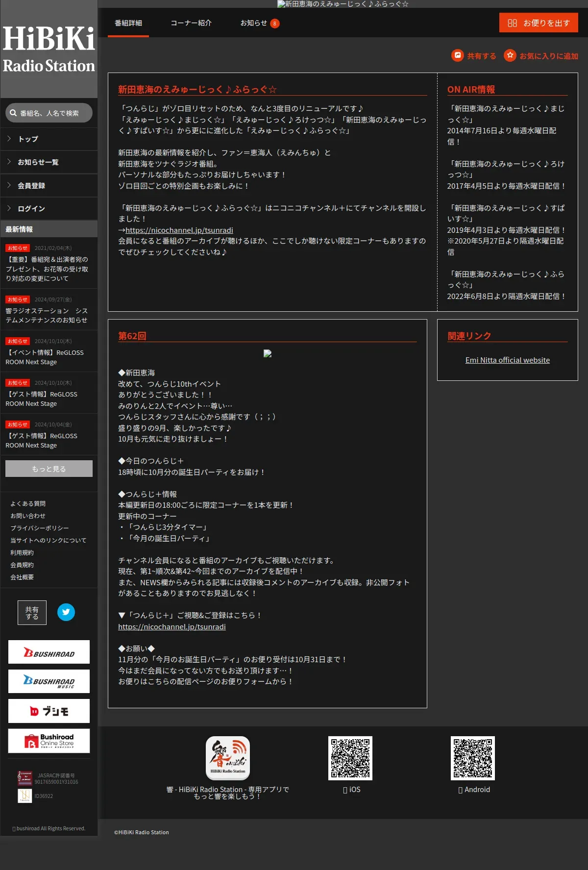Click the notification count badge on お知らせ tab
This screenshot has height=870, width=588.
tap(275, 24)
